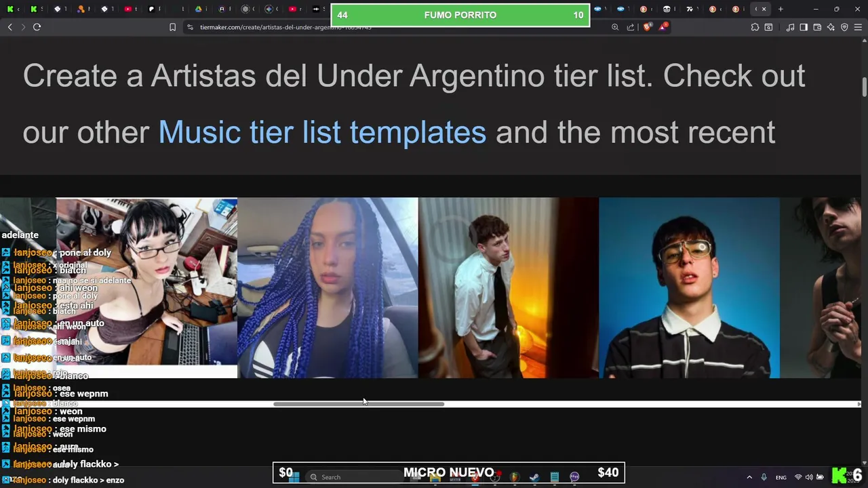Viewport: 868px width, 488px height.
Task: Open the volume speaker tray icon
Action: tap(809, 477)
